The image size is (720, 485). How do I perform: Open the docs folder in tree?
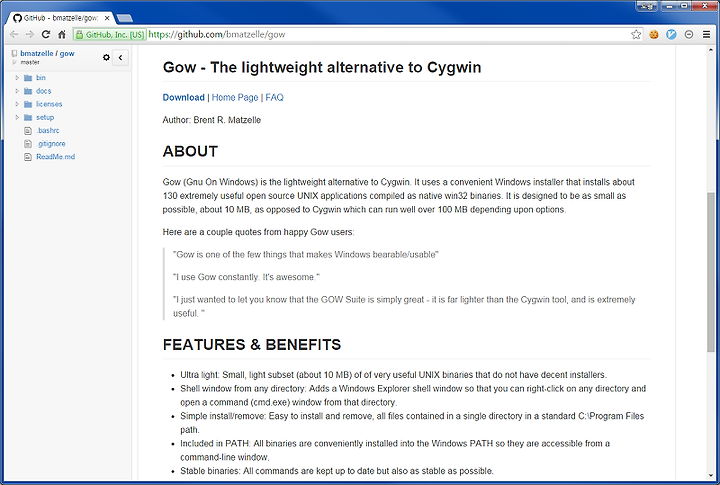[x=44, y=91]
